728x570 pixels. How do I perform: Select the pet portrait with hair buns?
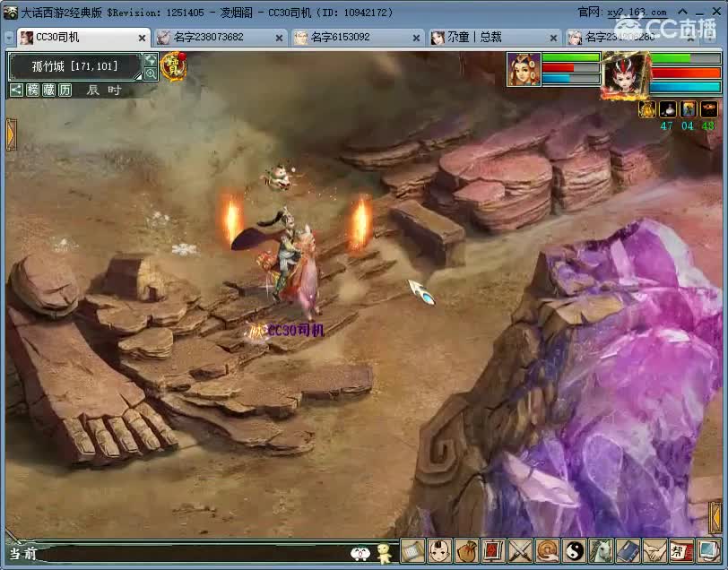(x=524, y=70)
